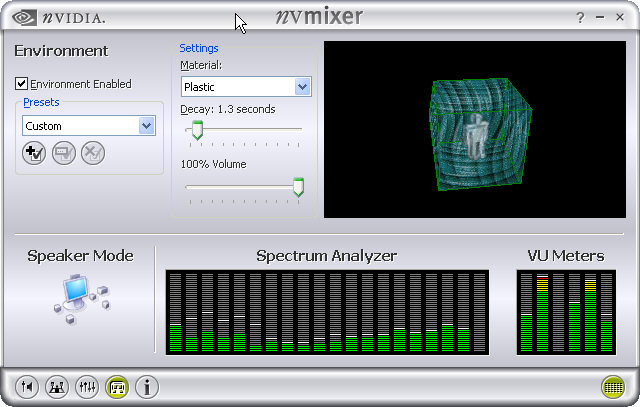The width and height of the screenshot is (640, 407).
Task: Expand the Material dropdown showing Plastic
Action: (246, 87)
